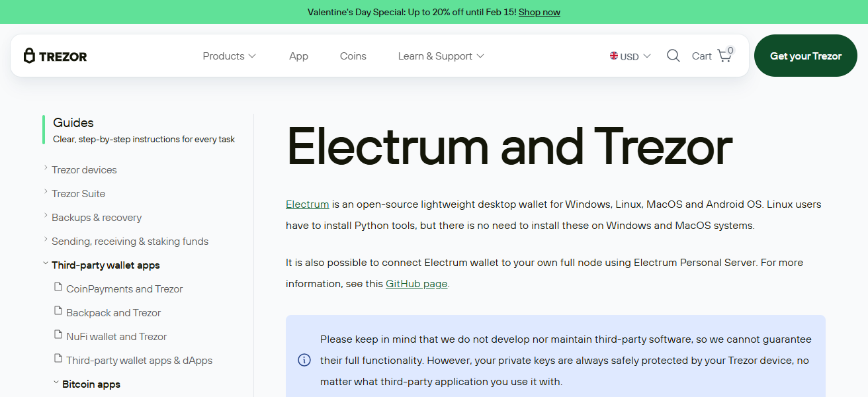Click the Backpack and Trezor document icon
868x397 pixels.
[x=58, y=312]
